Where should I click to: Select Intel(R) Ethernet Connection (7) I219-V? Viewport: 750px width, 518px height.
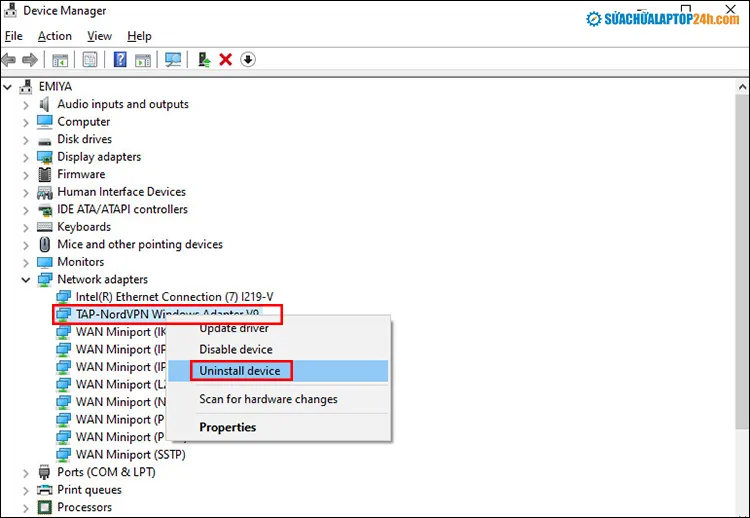162,297
